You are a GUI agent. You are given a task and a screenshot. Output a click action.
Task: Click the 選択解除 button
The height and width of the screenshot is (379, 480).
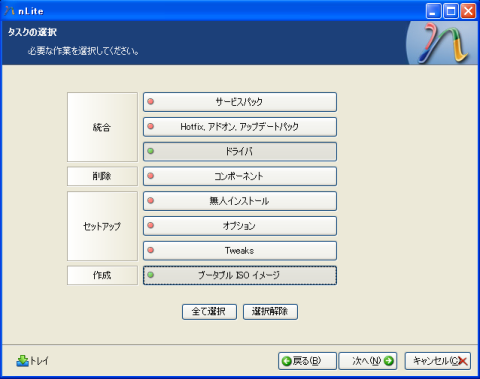(270, 312)
